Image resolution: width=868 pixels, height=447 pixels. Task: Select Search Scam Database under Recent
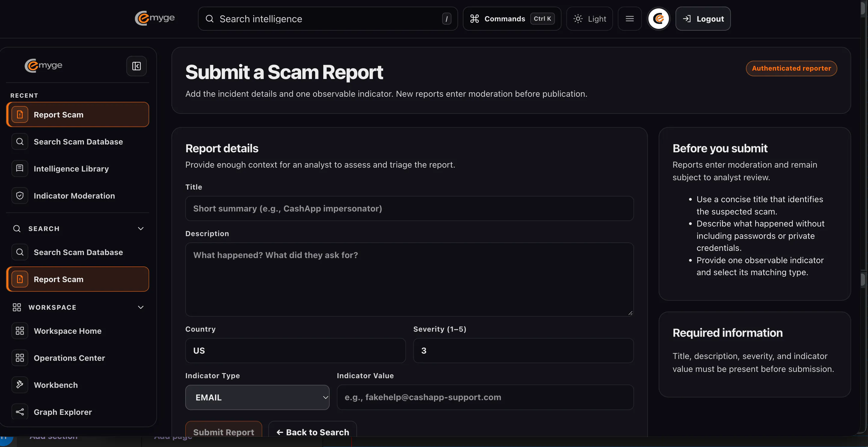[x=78, y=142]
